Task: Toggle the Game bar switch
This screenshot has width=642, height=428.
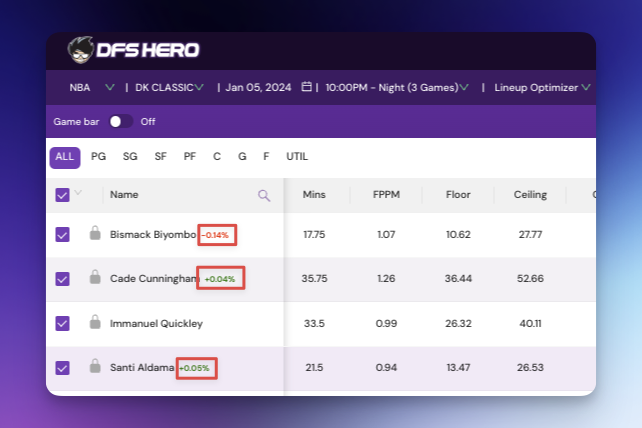Action: 121,122
